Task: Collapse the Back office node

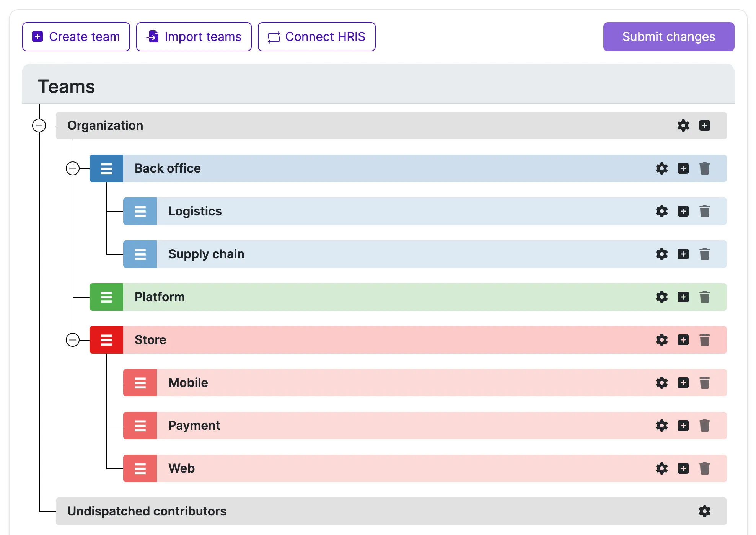Action: coord(73,168)
